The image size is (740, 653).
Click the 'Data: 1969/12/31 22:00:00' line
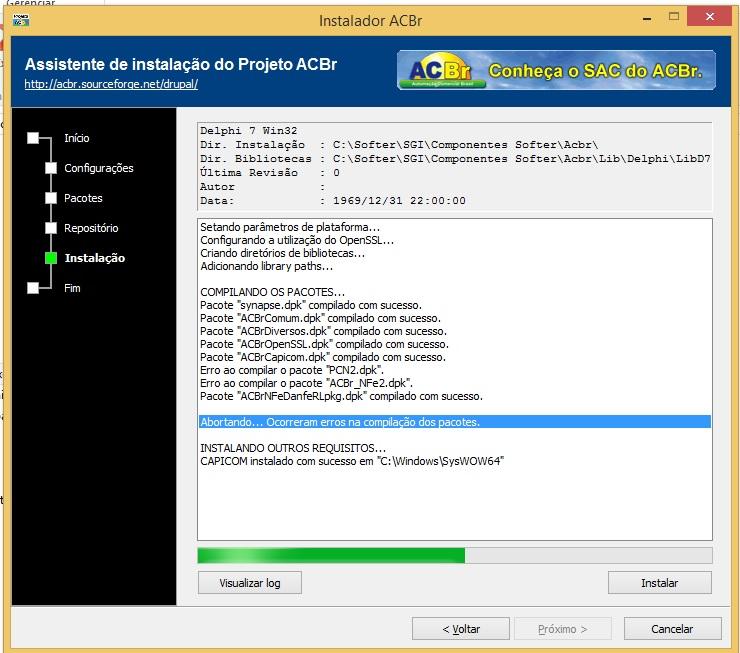click(333, 201)
